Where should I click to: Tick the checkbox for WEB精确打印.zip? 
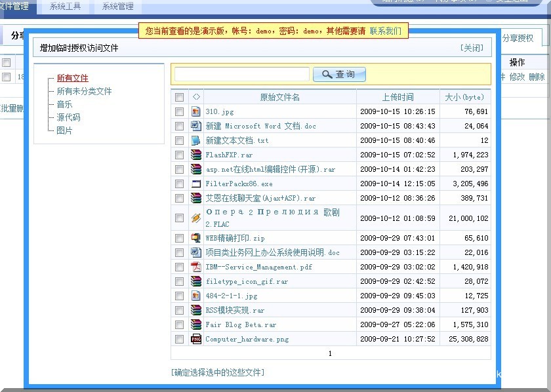tap(179, 238)
